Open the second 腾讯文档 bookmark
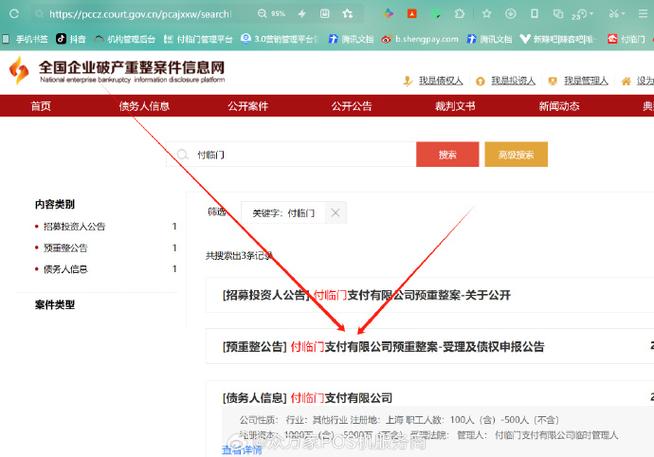The width and height of the screenshot is (654, 457). 489,39
